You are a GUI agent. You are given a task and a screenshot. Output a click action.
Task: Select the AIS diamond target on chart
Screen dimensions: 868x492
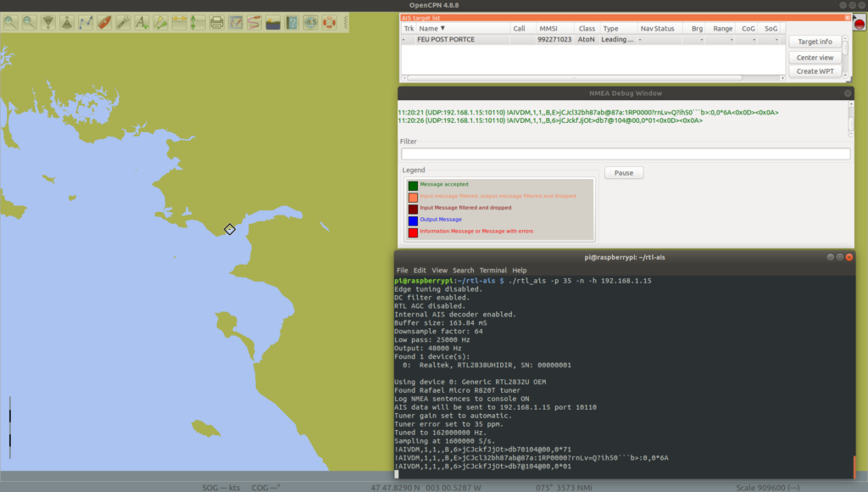pos(230,229)
